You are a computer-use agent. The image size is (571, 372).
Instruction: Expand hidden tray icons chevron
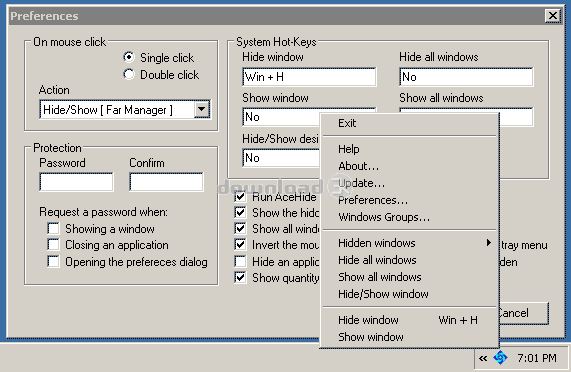(x=483, y=359)
